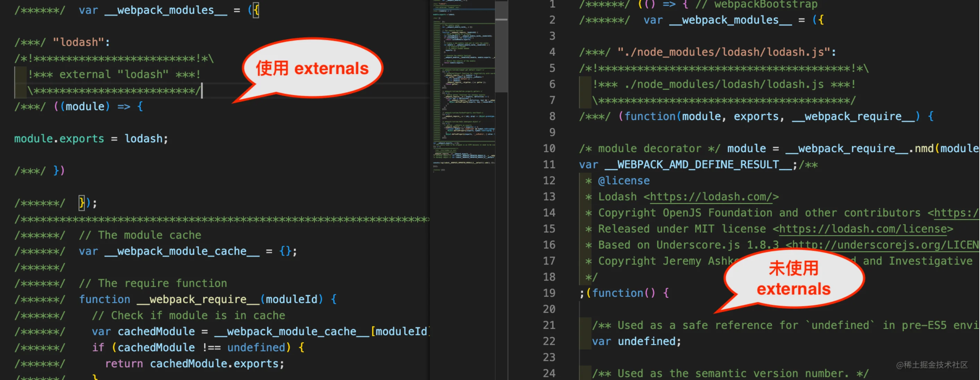The width and height of the screenshot is (980, 380).
Task: Click the Based on Underscore.js 1.8.3 text
Action: [688, 245]
